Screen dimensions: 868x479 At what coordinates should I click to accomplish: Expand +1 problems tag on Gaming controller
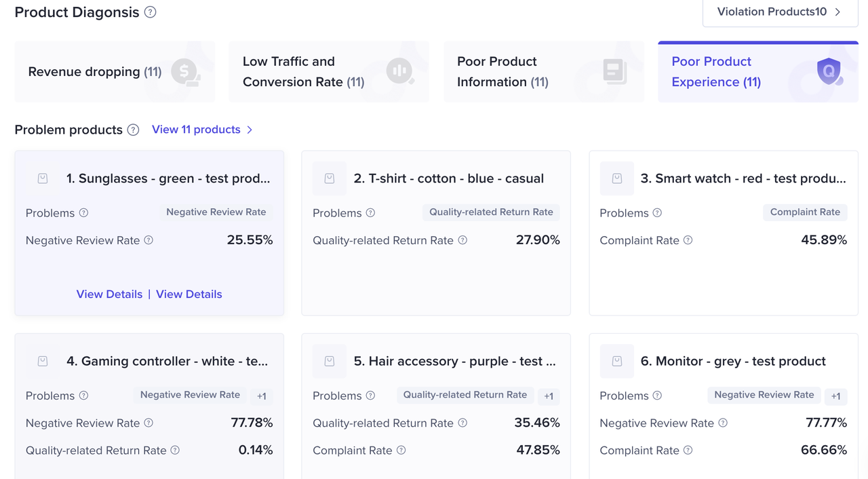point(262,396)
